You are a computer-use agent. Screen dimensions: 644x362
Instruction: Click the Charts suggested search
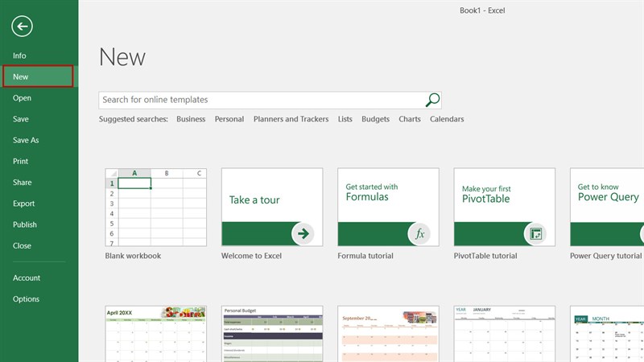(x=410, y=119)
